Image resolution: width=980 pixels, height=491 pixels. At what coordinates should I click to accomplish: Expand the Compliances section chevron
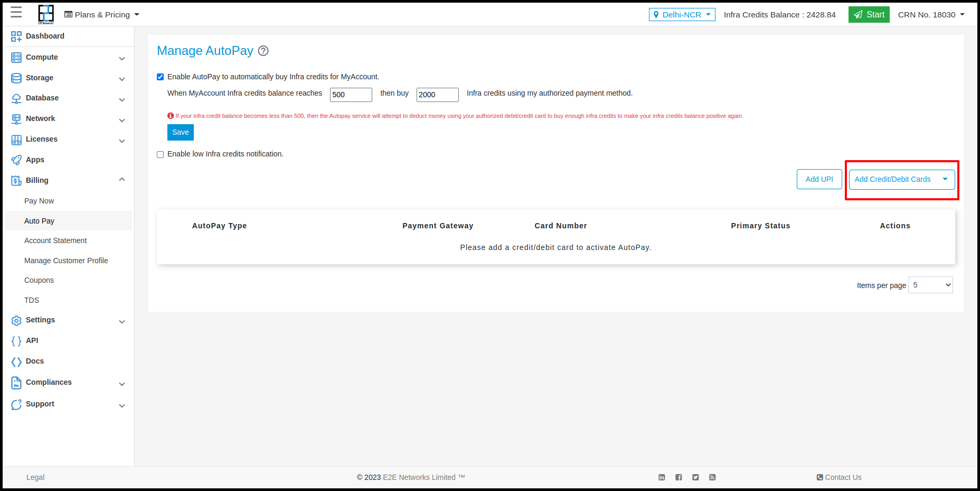pyautogui.click(x=122, y=384)
